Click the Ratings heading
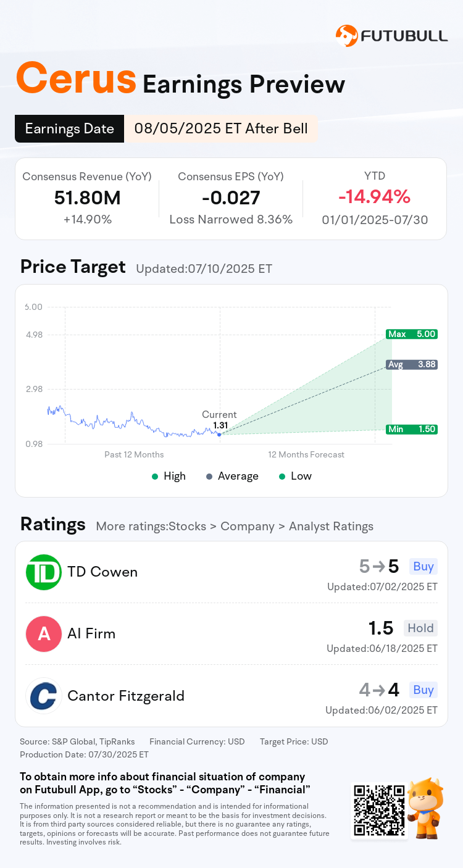The width and height of the screenshot is (463, 868). [52, 524]
